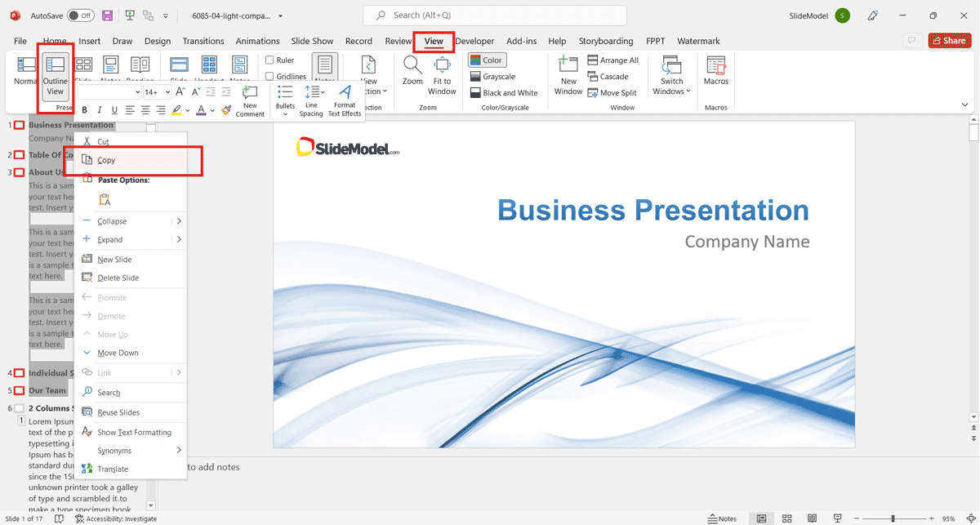Screen dimensions: 980x525
Task: Click New Window in the Window group
Action: [568, 75]
